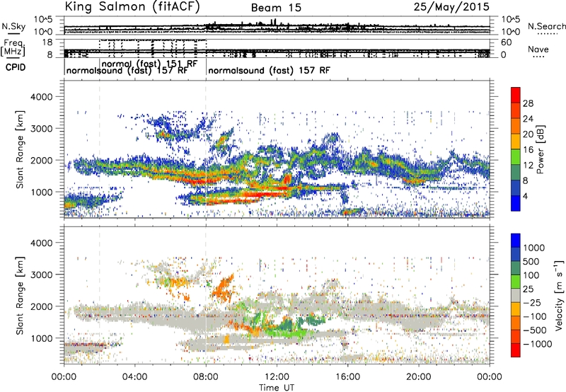Select the 'Beam 15' label
The image size is (566, 392).
[x=276, y=8]
